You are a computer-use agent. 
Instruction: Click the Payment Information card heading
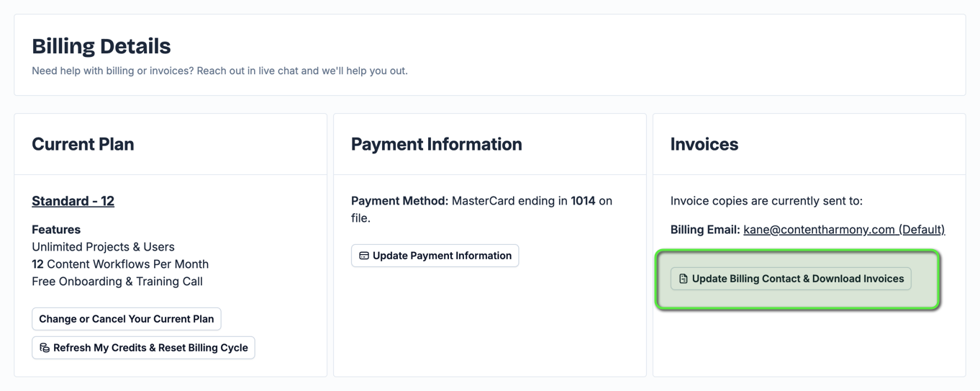(x=437, y=144)
